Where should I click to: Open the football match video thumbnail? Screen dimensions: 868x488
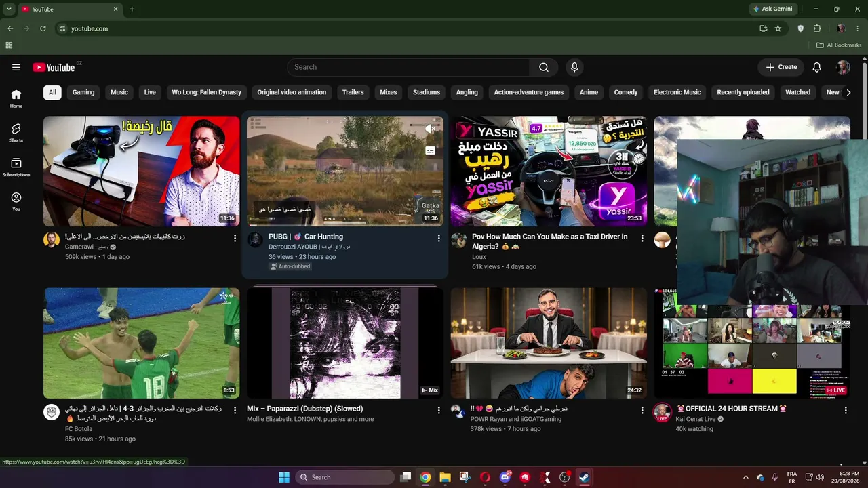click(142, 343)
